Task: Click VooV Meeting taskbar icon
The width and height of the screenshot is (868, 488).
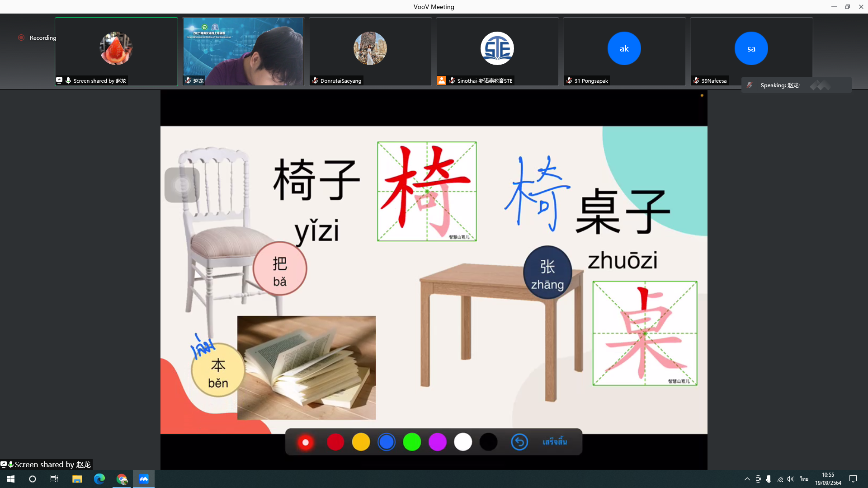Action: (144, 479)
